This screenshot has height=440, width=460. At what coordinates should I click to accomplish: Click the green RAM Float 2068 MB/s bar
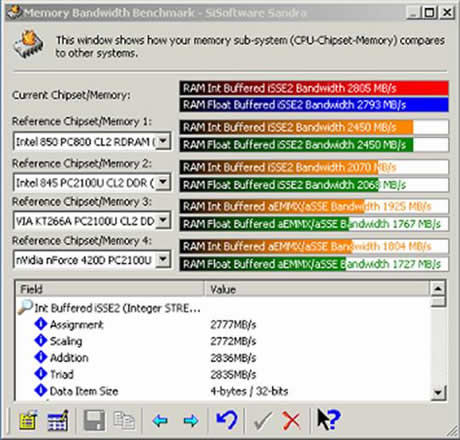314,184
